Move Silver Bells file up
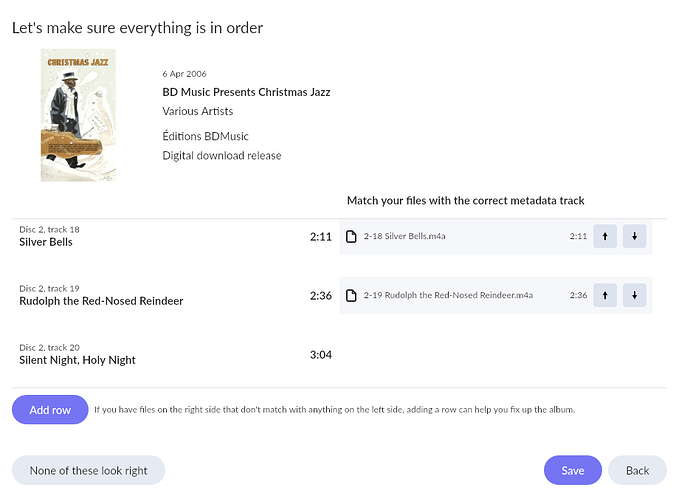 [x=605, y=237]
